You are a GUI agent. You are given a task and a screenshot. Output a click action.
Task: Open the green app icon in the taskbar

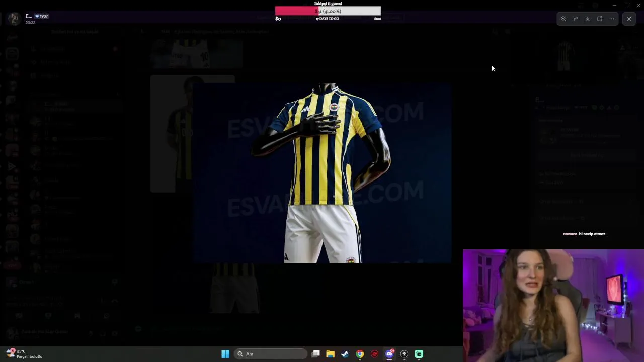coord(419,354)
